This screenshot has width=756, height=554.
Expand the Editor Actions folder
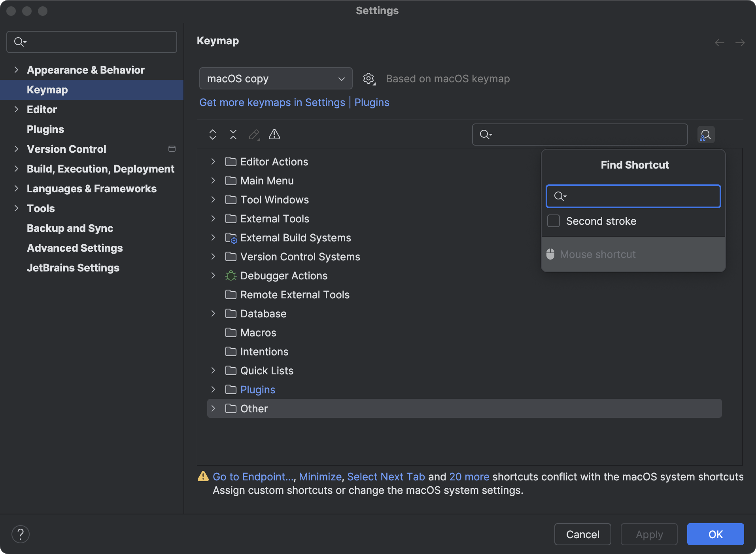click(x=213, y=161)
